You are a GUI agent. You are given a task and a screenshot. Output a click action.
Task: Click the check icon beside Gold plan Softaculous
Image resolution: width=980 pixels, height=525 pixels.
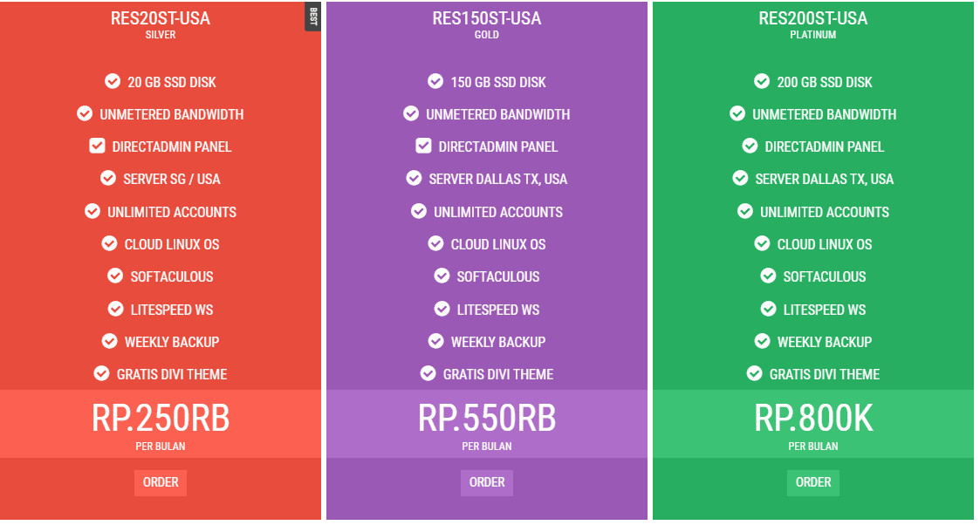point(442,276)
